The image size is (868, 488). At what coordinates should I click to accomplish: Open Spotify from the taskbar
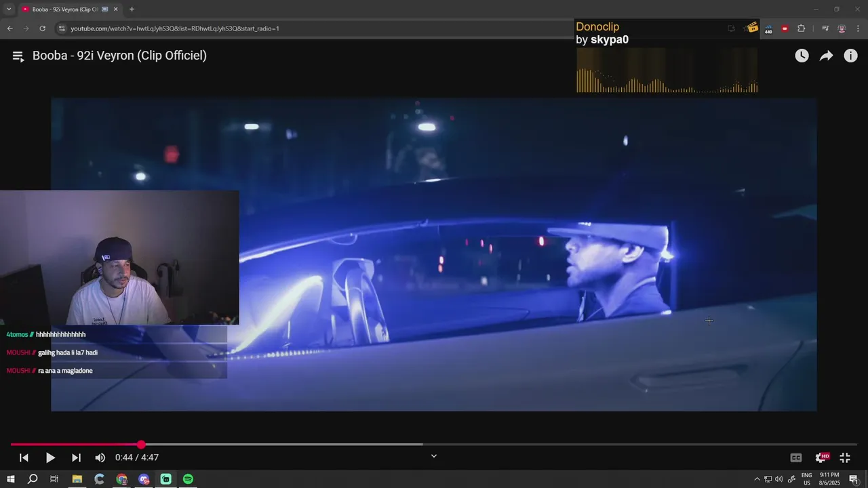188,479
